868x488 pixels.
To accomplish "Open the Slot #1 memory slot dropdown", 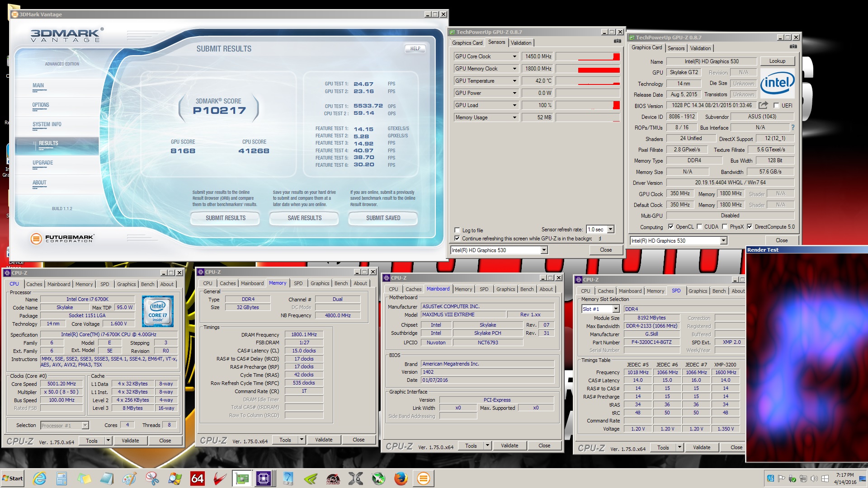I will click(616, 309).
